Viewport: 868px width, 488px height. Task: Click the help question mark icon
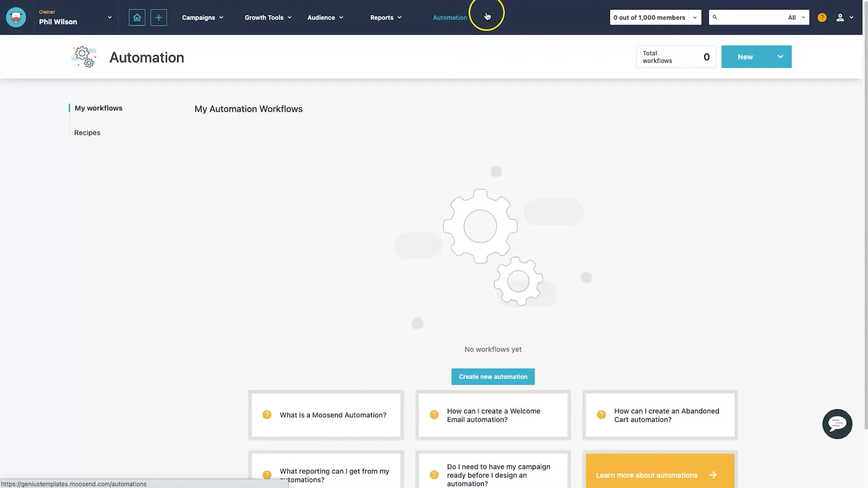tap(821, 17)
